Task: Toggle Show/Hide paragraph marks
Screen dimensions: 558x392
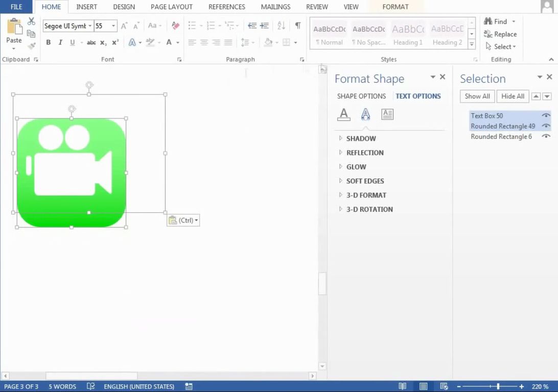Action: [x=298, y=26]
